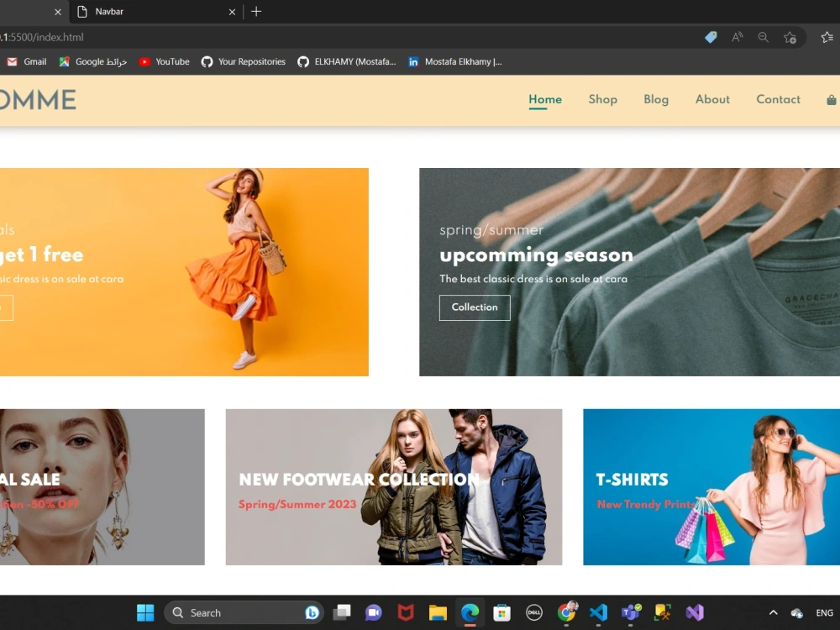Close the Navbar tab
840x630 pixels.
[232, 12]
